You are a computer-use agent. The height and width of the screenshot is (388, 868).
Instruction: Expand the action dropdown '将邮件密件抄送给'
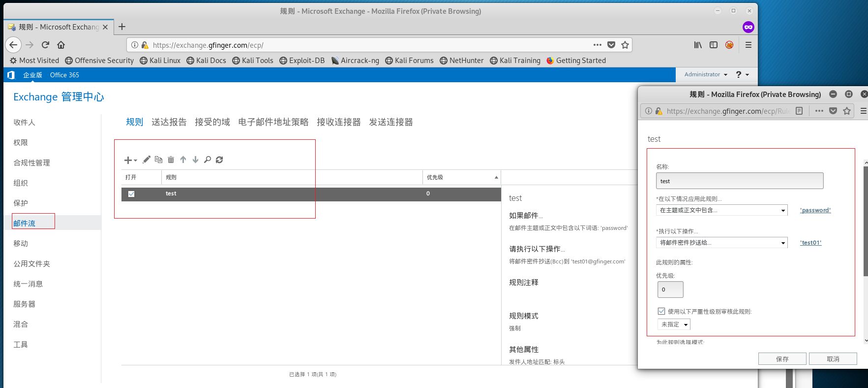click(x=722, y=243)
